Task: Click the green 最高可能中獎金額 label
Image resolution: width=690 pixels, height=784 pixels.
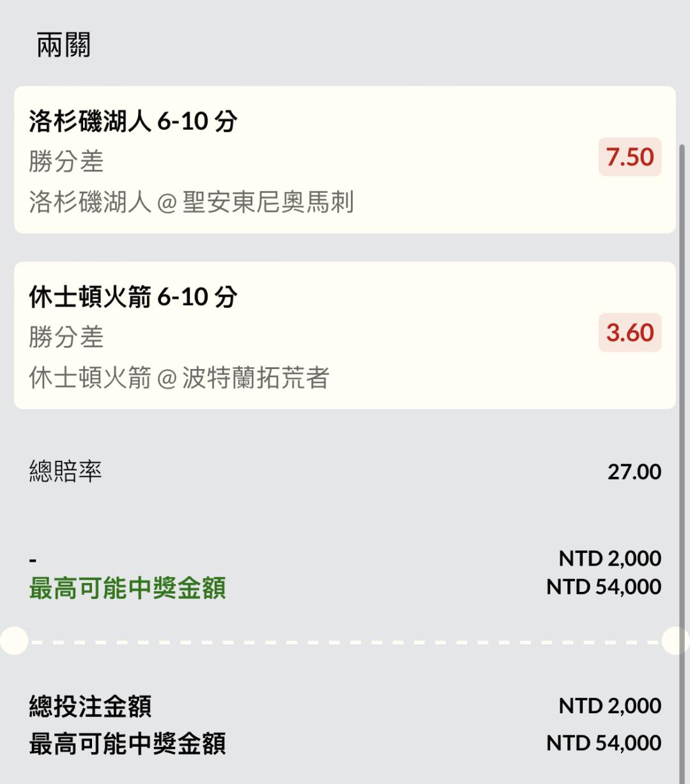Action: click(x=127, y=588)
